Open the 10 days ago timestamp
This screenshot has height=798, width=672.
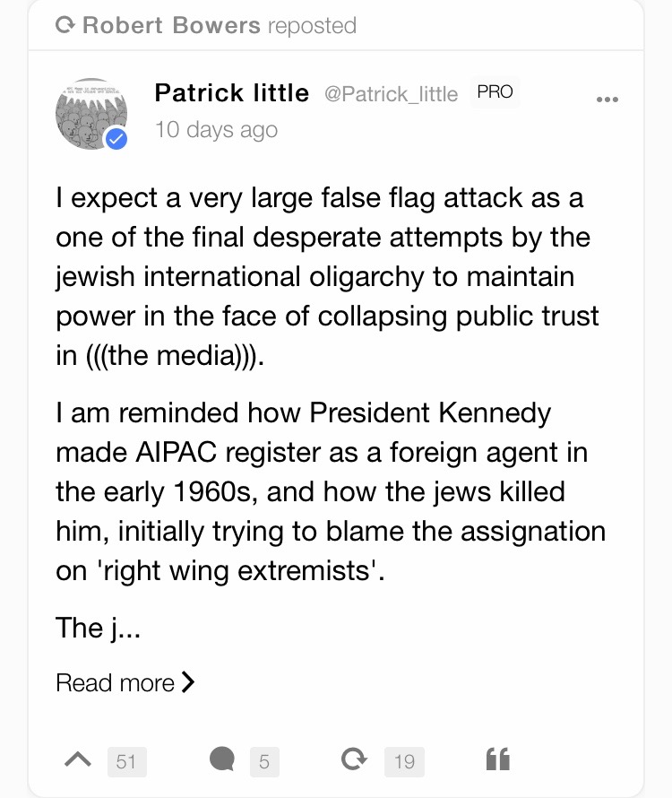pos(216,130)
